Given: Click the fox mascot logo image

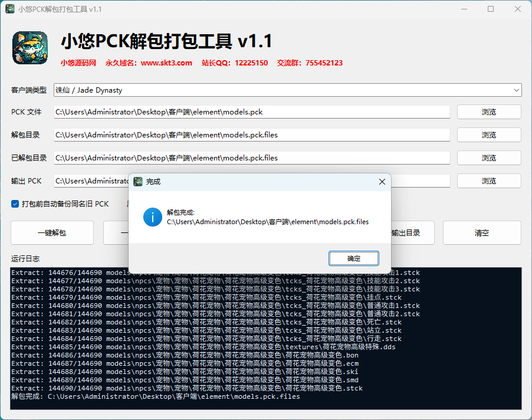Looking at the screenshot, I should (30, 48).
